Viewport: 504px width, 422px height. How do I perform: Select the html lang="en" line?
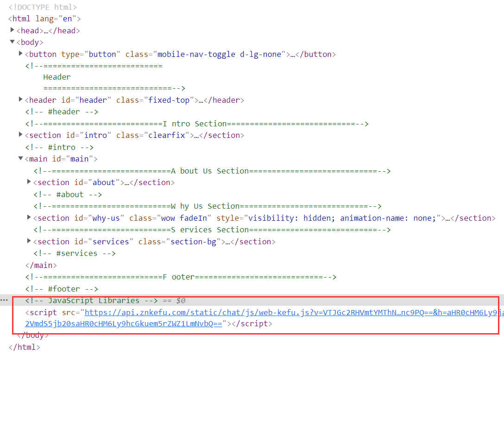pyautogui.click(x=44, y=19)
